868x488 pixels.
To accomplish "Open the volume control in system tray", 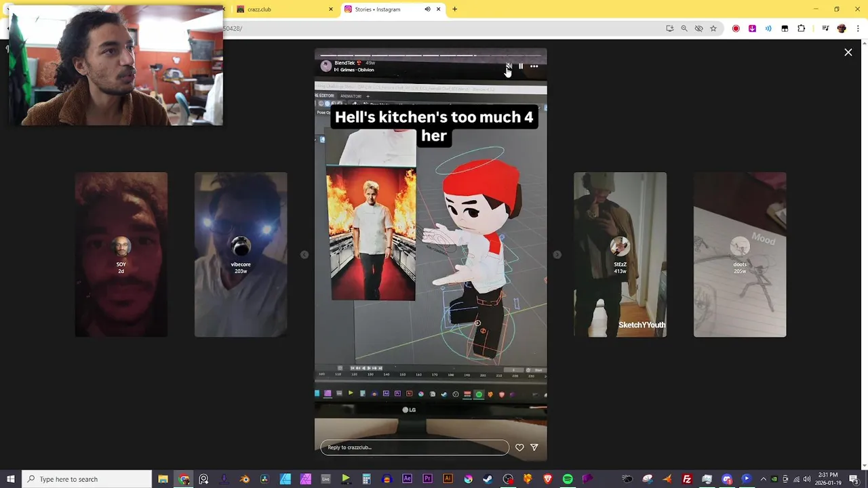I will (x=807, y=479).
